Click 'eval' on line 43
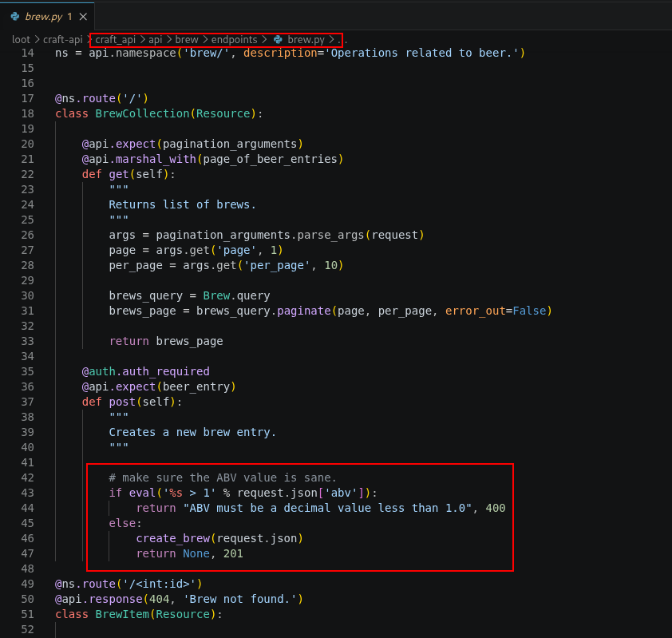This screenshot has height=638, width=672. pos(142,493)
